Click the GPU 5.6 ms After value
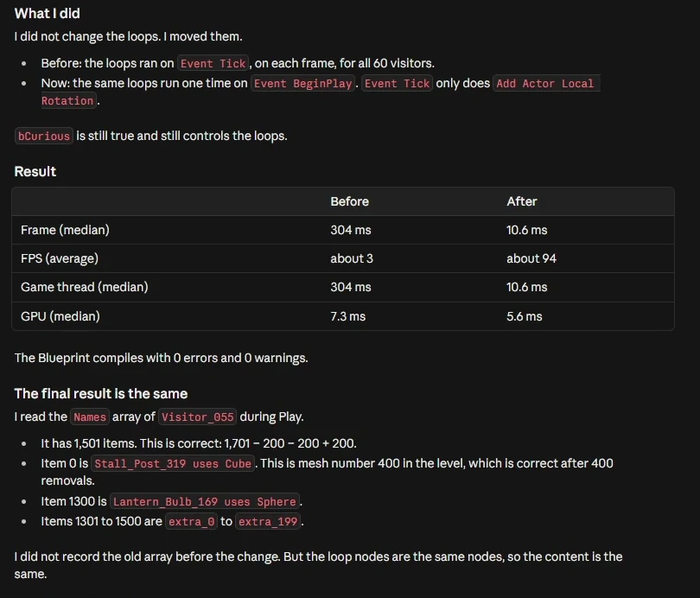The image size is (700, 598). [x=524, y=316]
